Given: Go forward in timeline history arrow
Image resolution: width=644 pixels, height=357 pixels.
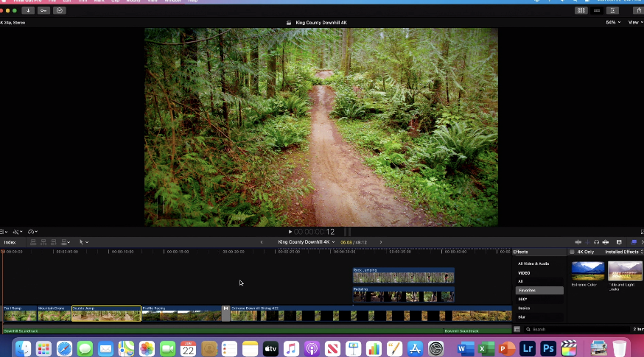Looking at the screenshot, I should (x=381, y=242).
